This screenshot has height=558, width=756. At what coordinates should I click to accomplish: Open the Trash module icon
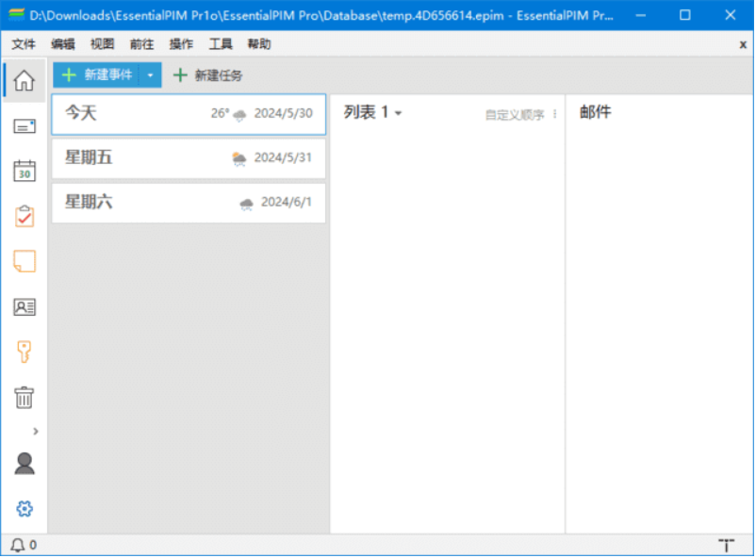(24, 397)
